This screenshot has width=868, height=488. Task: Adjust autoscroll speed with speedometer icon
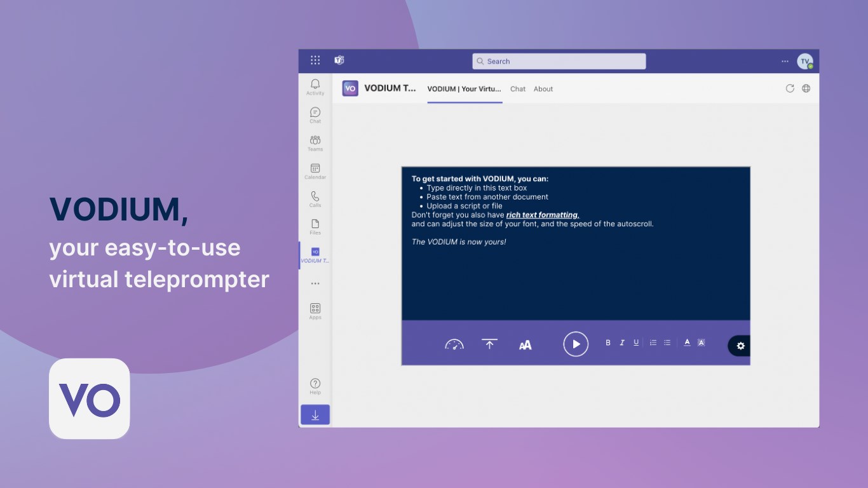coord(454,344)
